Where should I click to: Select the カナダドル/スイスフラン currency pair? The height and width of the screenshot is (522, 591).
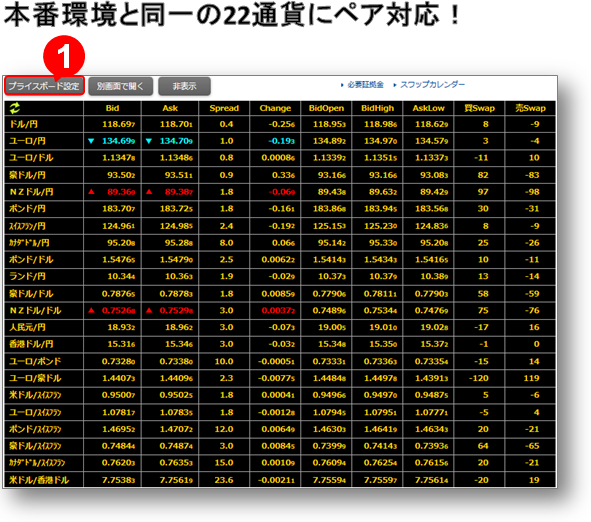click(x=37, y=462)
